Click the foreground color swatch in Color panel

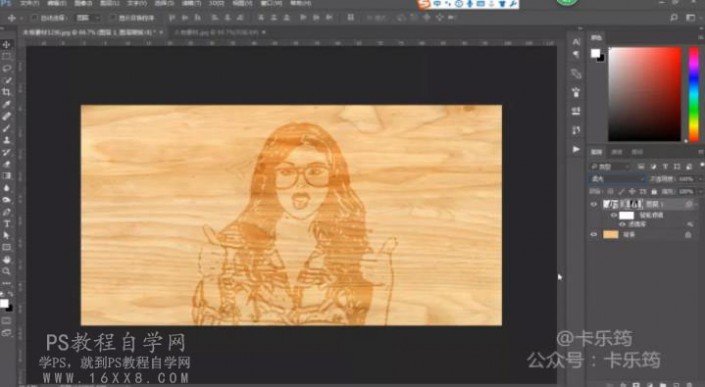(x=595, y=53)
